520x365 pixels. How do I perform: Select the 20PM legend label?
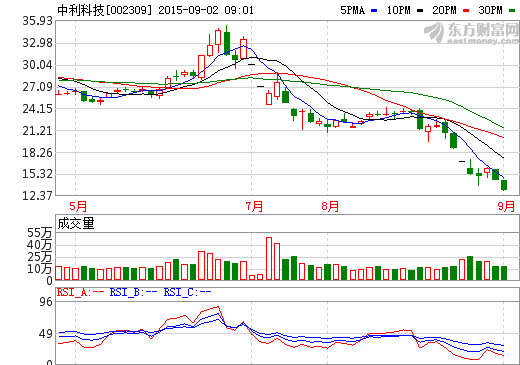click(x=444, y=10)
